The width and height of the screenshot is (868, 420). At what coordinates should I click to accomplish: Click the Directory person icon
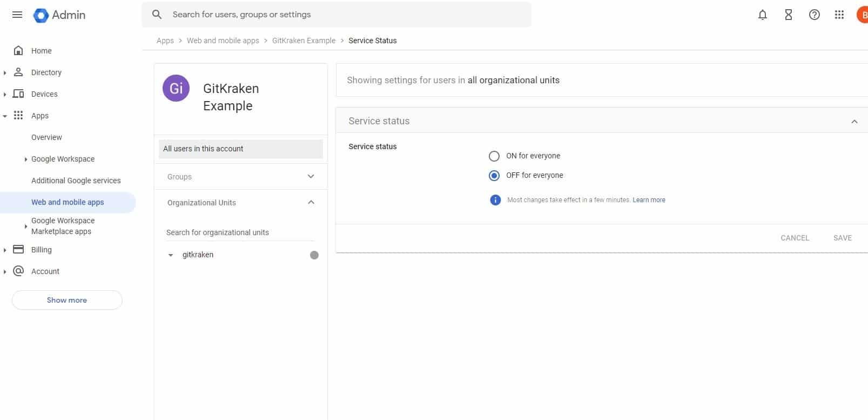click(x=18, y=72)
